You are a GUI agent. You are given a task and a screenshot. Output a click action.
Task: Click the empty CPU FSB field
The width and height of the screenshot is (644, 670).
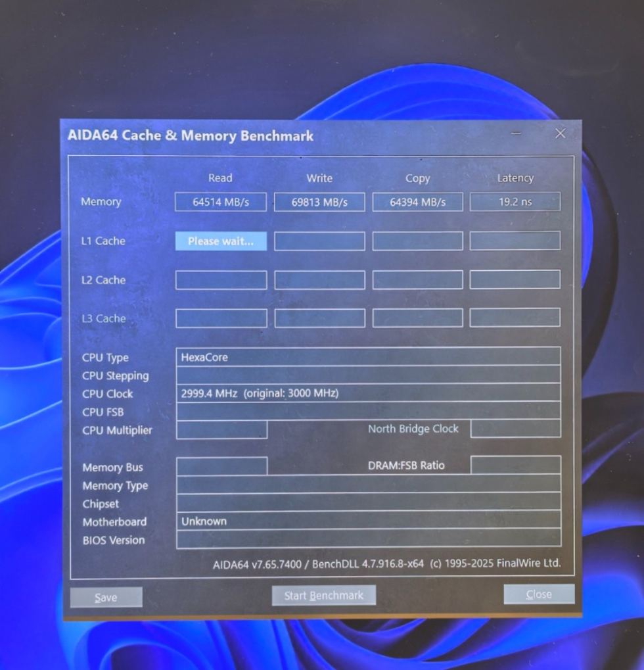369,411
